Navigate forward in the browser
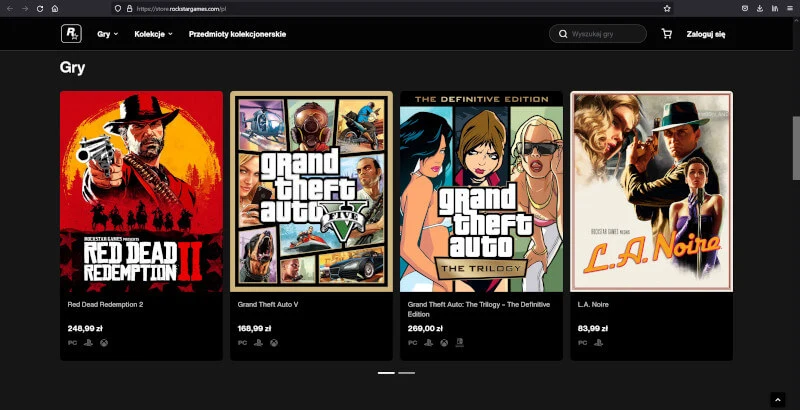Viewport: 800px width, 410px height. tap(24, 9)
